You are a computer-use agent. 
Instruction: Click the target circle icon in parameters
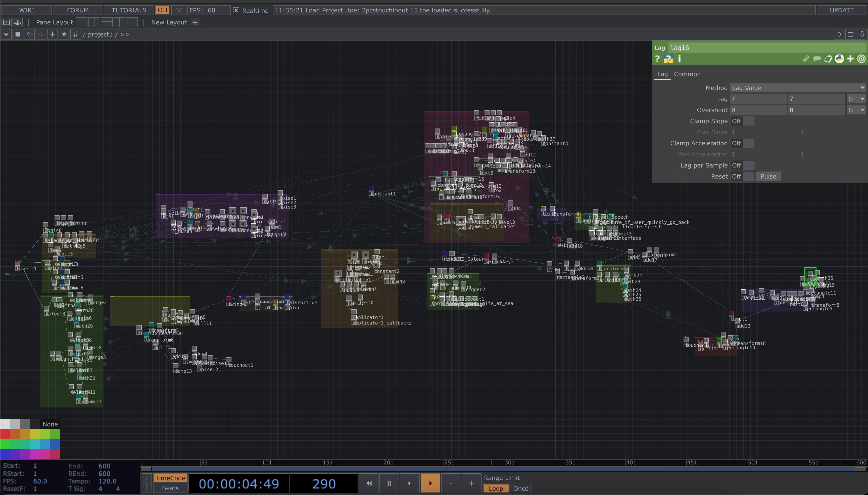point(861,59)
